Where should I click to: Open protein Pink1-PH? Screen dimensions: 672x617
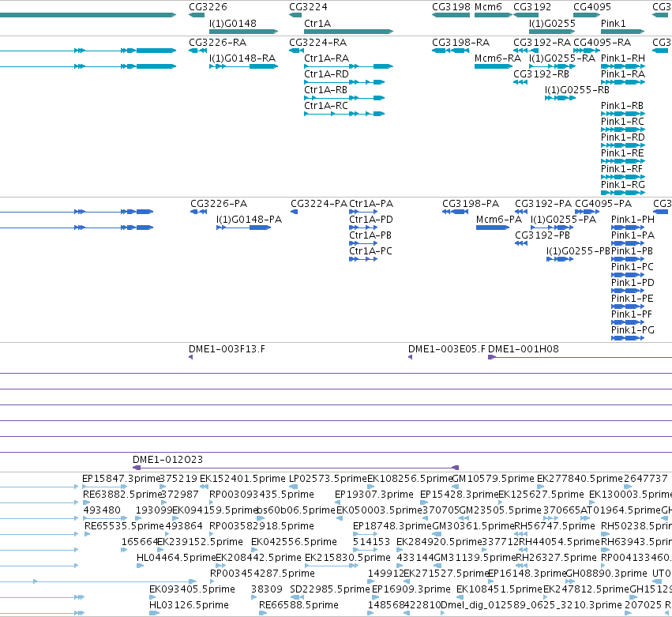(x=633, y=220)
